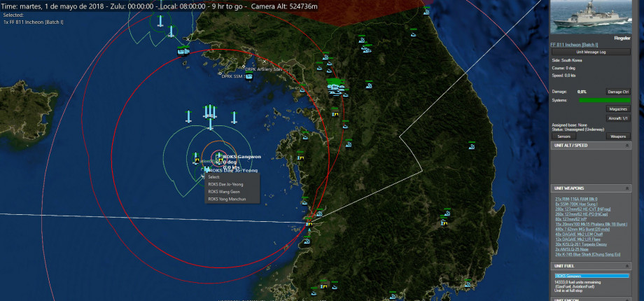Click the green Systems status bar
This screenshot has width=644, height=301.
(x=604, y=100)
